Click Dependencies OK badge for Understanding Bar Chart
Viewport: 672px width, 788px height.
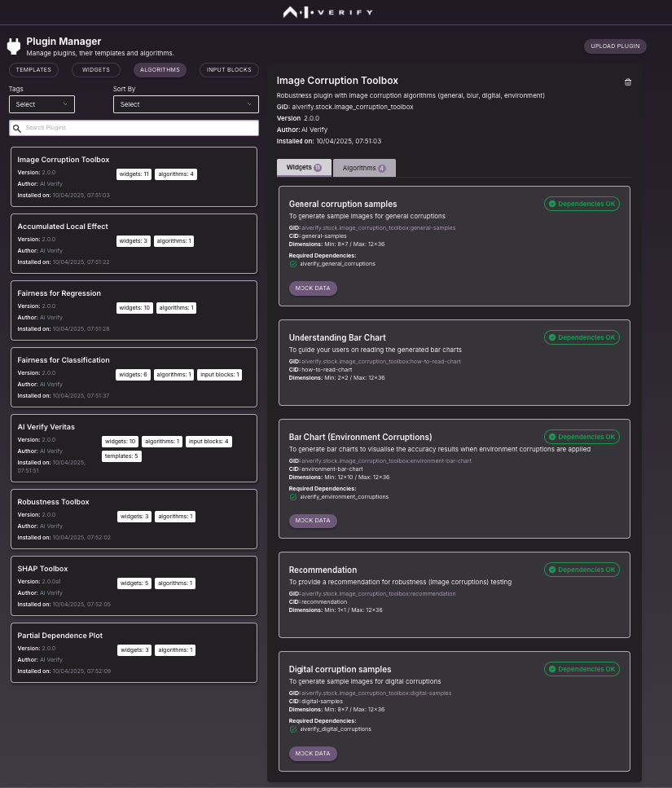(582, 337)
